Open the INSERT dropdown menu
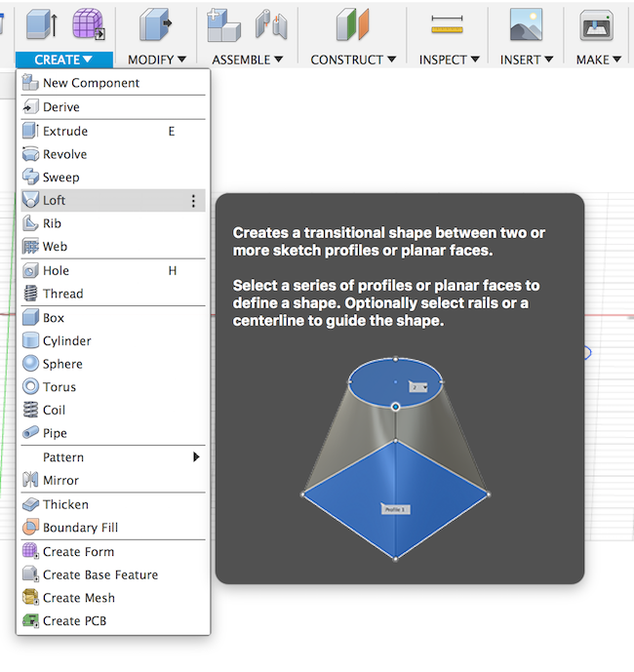This screenshot has width=634, height=672. [x=527, y=59]
